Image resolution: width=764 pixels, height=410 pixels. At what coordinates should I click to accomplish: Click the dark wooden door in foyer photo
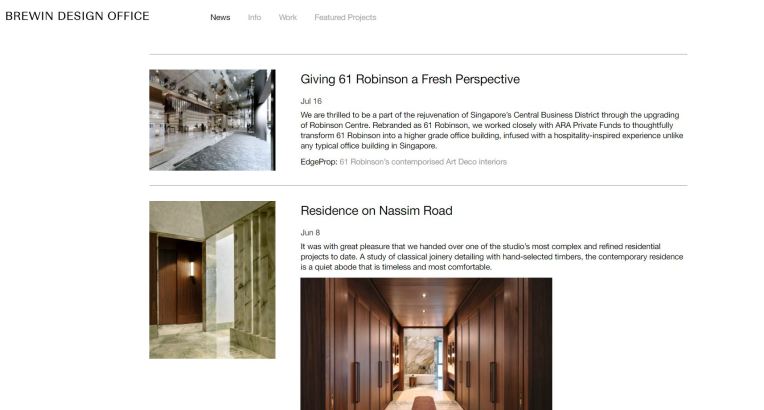(179, 281)
